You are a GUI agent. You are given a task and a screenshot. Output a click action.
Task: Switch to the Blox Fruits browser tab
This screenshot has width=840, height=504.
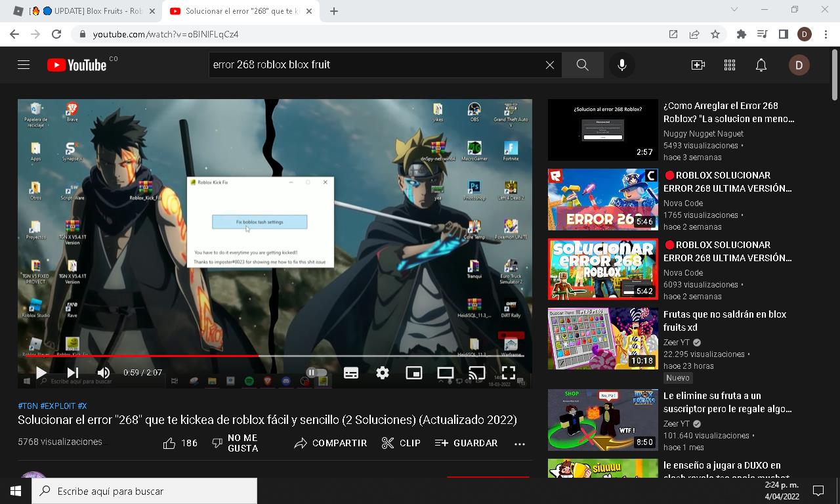(x=85, y=11)
